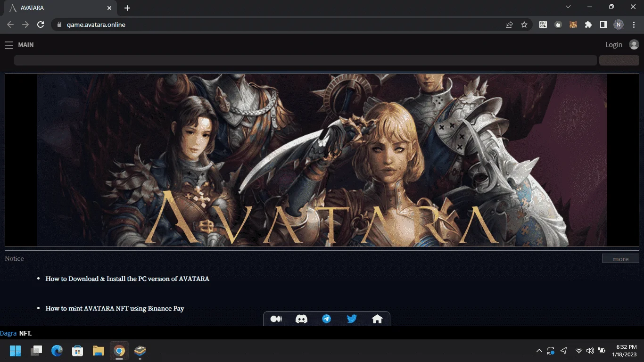Screen dimensions: 644x362
Task: Click the Login link
Action: (x=614, y=45)
